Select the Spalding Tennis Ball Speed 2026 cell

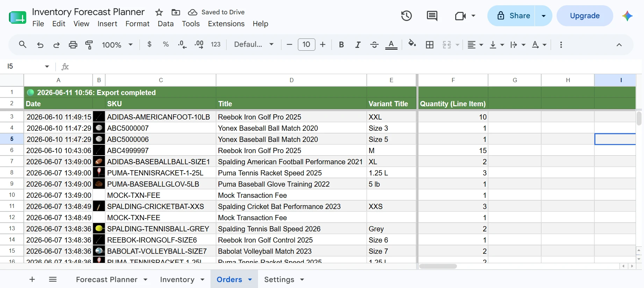291,229
